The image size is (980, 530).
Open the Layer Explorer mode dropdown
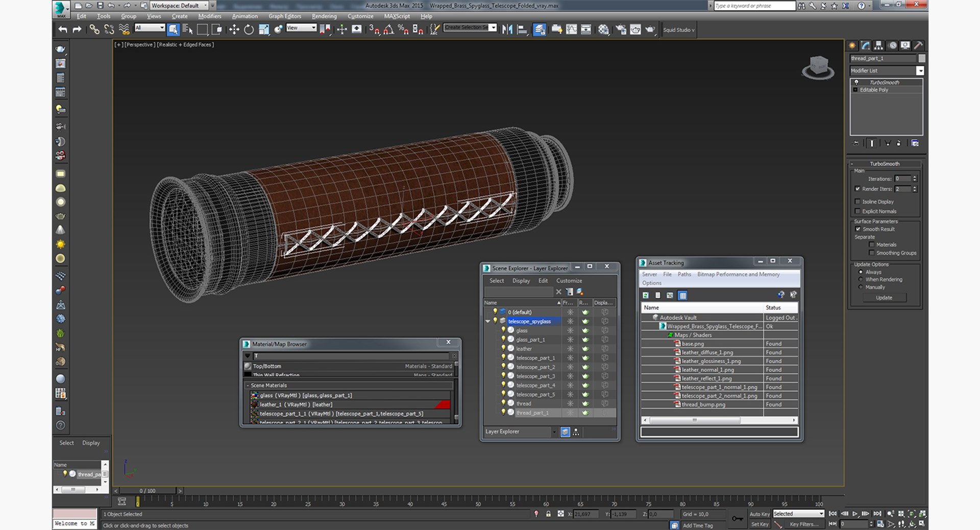[x=554, y=432]
